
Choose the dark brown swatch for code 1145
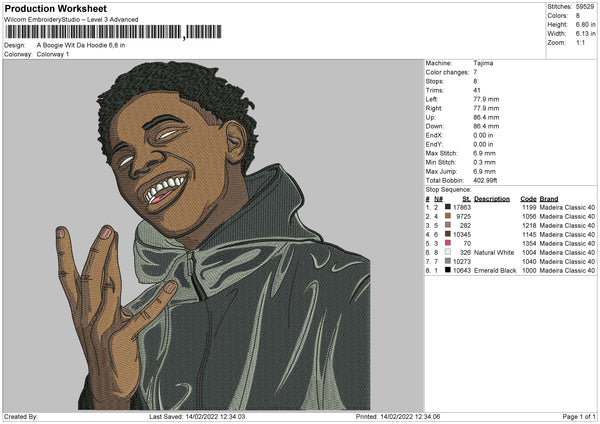pyautogui.click(x=448, y=234)
